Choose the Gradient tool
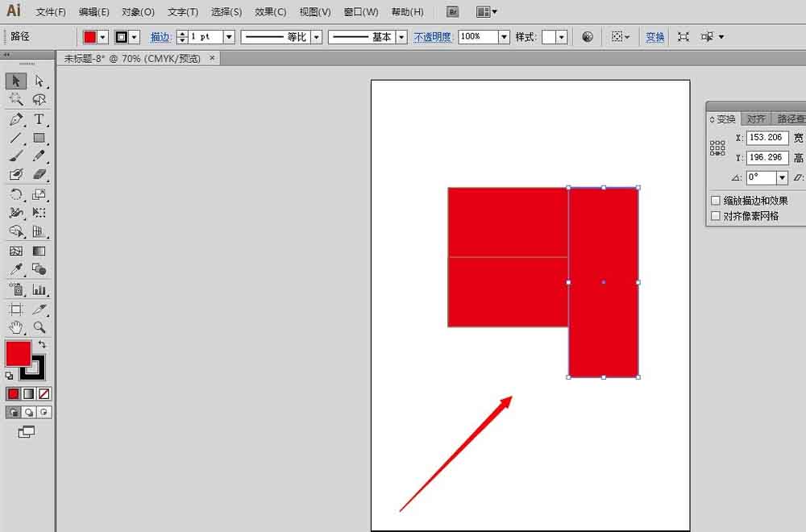Image resolution: width=806 pixels, height=532 pixels. [x=39, y=251]
